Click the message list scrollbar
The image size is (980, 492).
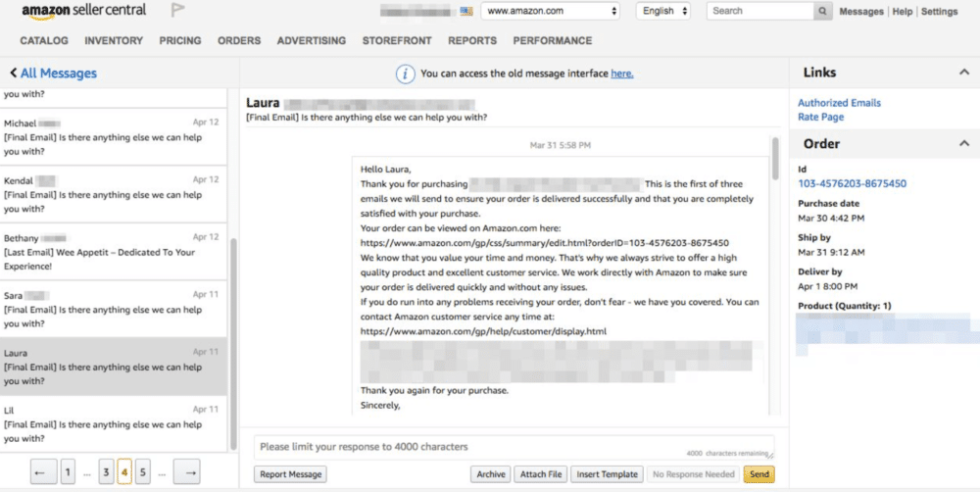234,344
